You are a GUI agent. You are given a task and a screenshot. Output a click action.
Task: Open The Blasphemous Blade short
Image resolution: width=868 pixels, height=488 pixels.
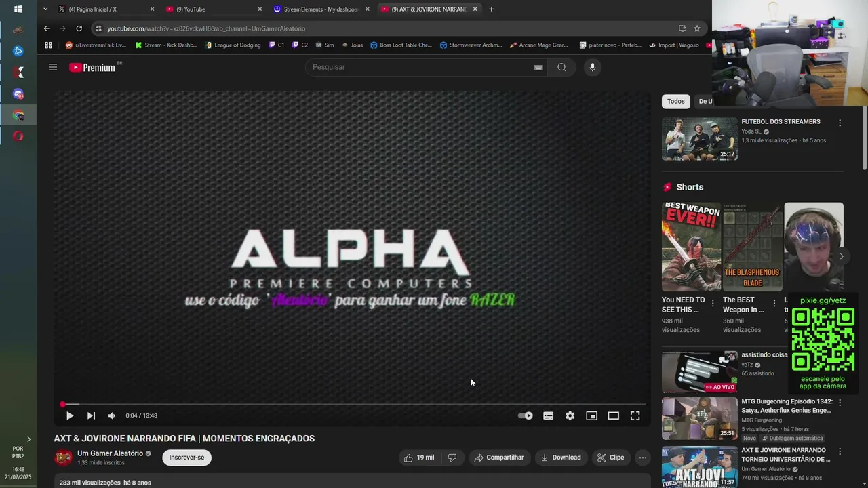[x=753, y=247]
